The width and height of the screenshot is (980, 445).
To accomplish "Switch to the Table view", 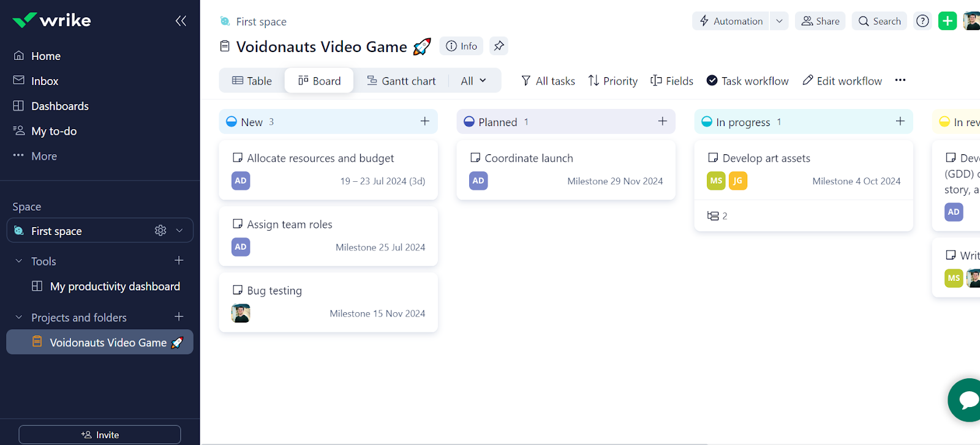I will tap(252, 81).
